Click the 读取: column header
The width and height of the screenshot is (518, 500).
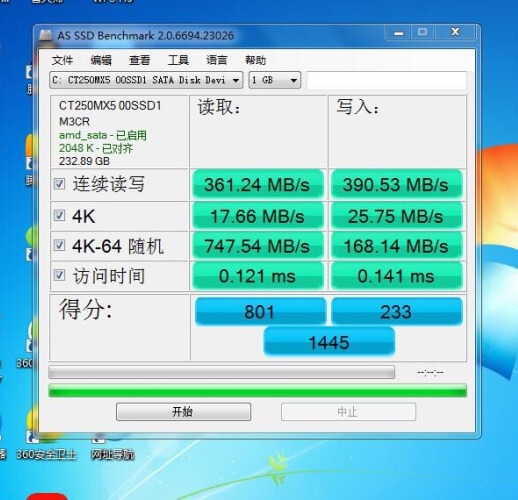pos(219,107)
